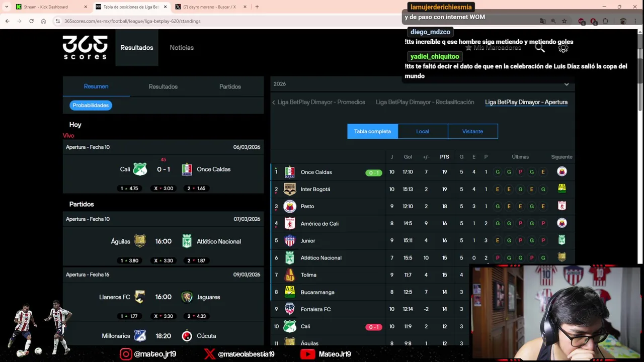Click the browser zoom magnifier icon
Screen dimensions: 644x362
point(553,21)
